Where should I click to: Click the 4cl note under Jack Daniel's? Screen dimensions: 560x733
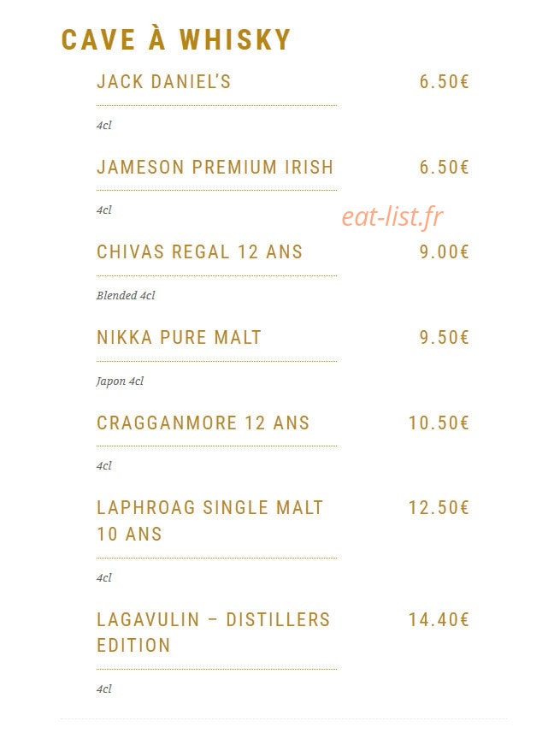click(103, 125)
